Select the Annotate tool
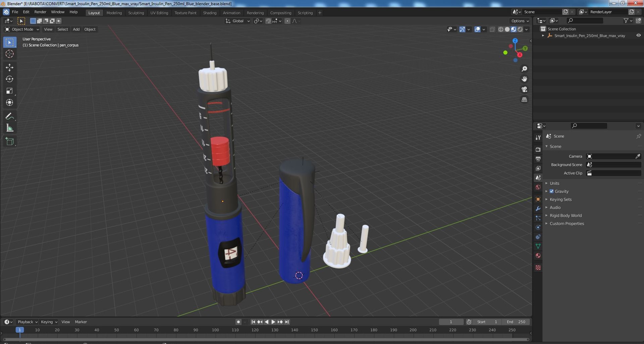This screenshot has width=644, height=344. click(x=9, y=116)
